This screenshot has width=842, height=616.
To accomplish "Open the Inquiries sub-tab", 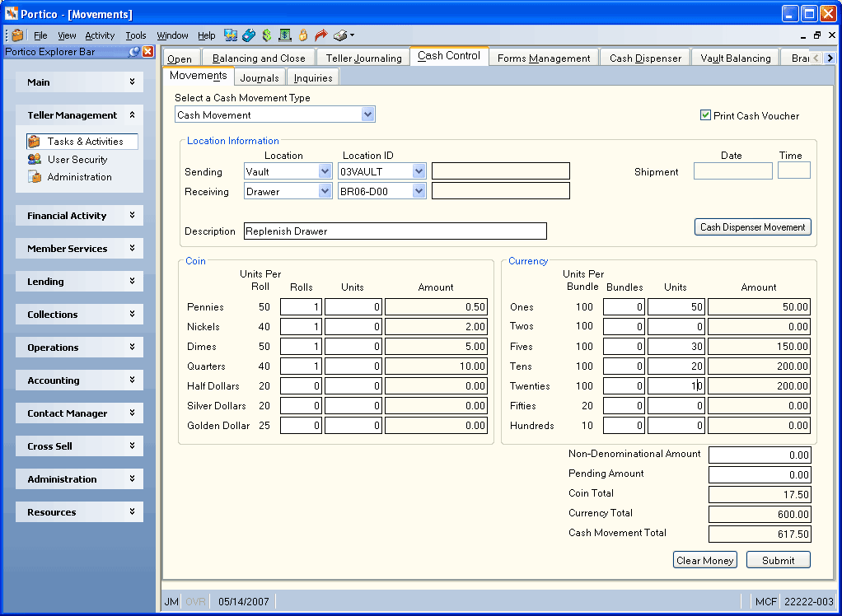I will coord(313,77).
